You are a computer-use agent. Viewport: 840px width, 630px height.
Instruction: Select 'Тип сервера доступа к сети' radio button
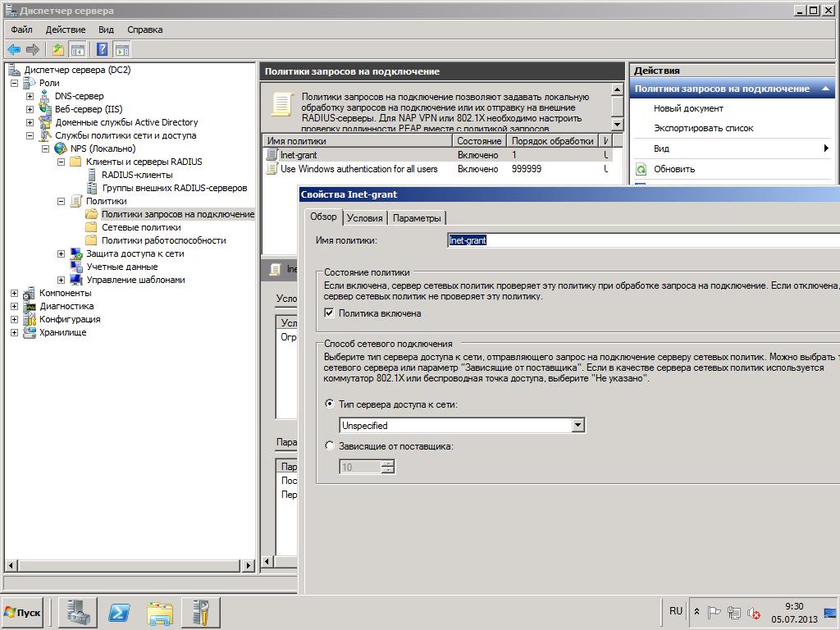[330, 404]
